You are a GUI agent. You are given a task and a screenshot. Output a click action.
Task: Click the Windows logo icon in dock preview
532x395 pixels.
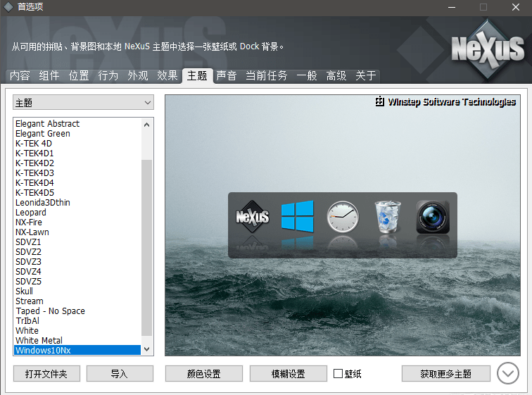(x=297, y=216)
